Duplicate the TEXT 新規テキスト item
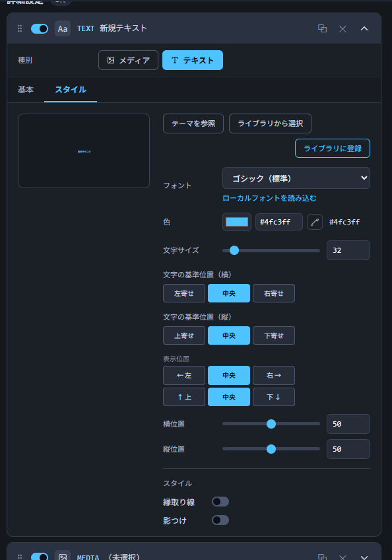The image size is (392, 560). tap(323, 28)
